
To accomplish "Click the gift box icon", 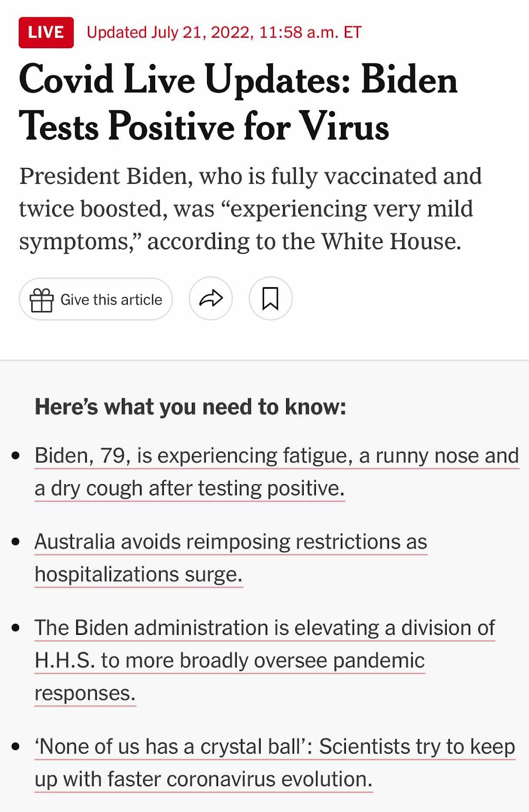I will [42, 299].
